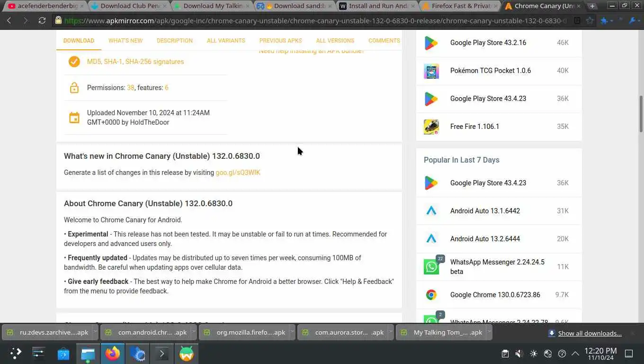This screenshot has height=364, width=644.
Task: Open MD5, SHA-1, SHA-256 signatures link
Action: pyautogui.click(x=135, y=62)
